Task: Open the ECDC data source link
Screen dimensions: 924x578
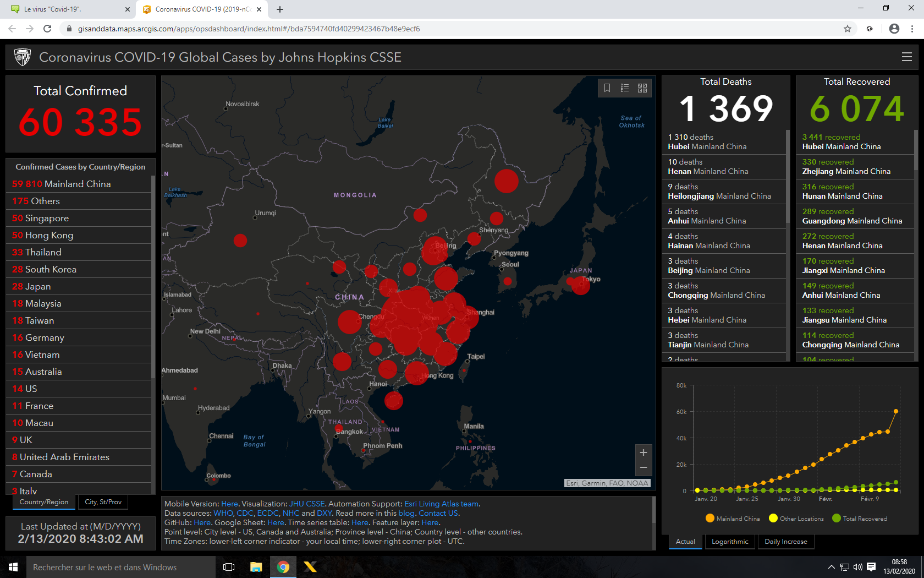Action: click(268, 513)
